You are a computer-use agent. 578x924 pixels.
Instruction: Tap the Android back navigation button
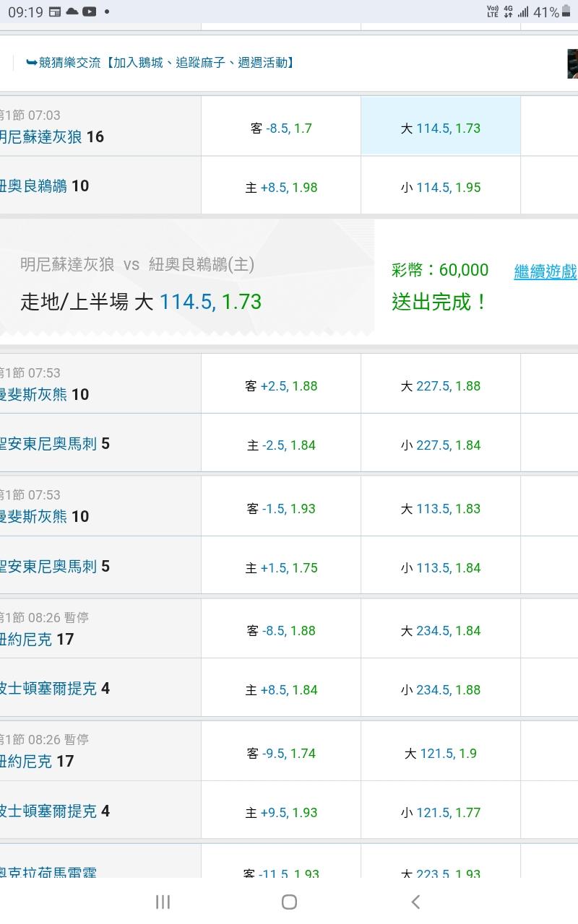point(415,902)
